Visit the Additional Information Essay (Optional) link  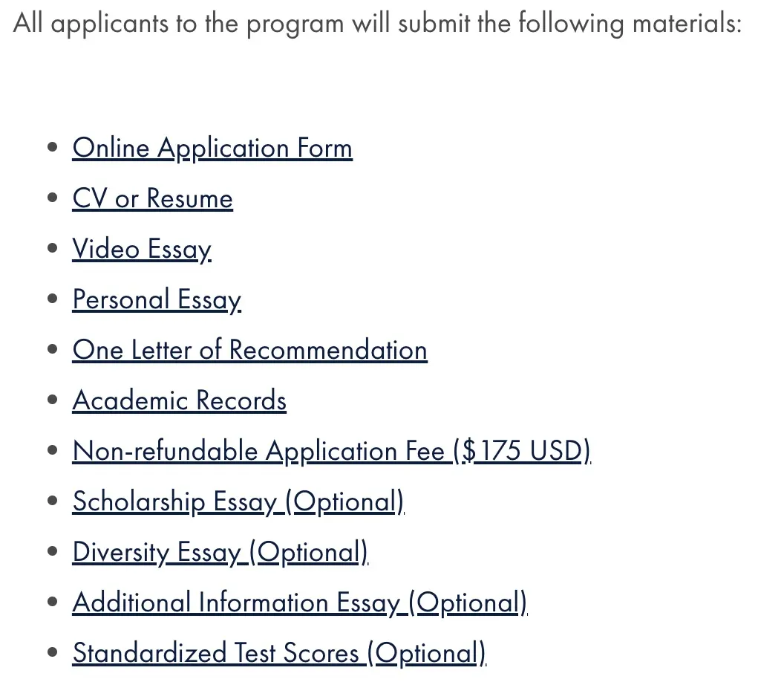click(299, 603)
